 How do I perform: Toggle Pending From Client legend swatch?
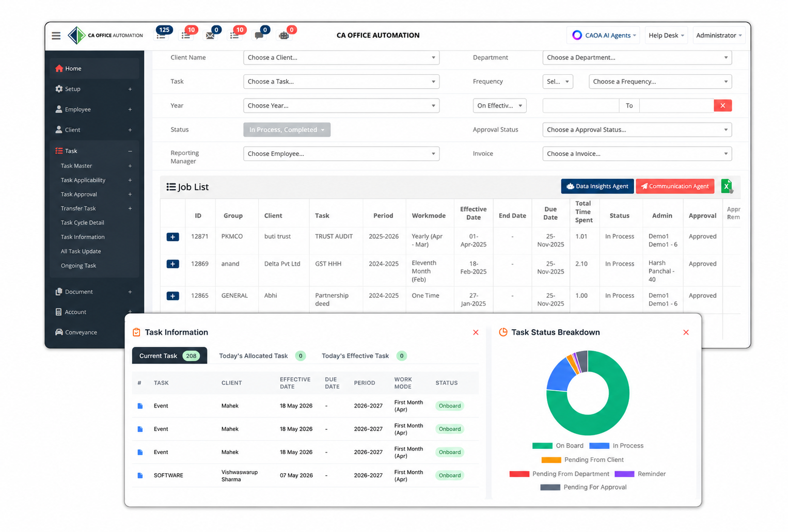(x=551, y=460)
